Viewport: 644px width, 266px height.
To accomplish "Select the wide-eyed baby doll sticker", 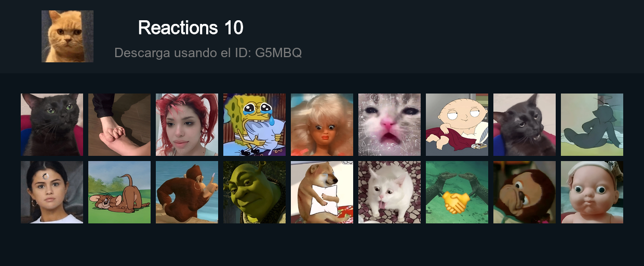I will click(592, 192).
